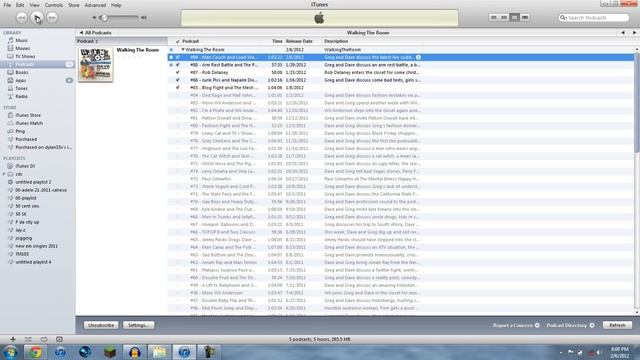Click in Search Podcasts field

click(x=594, y=18)
